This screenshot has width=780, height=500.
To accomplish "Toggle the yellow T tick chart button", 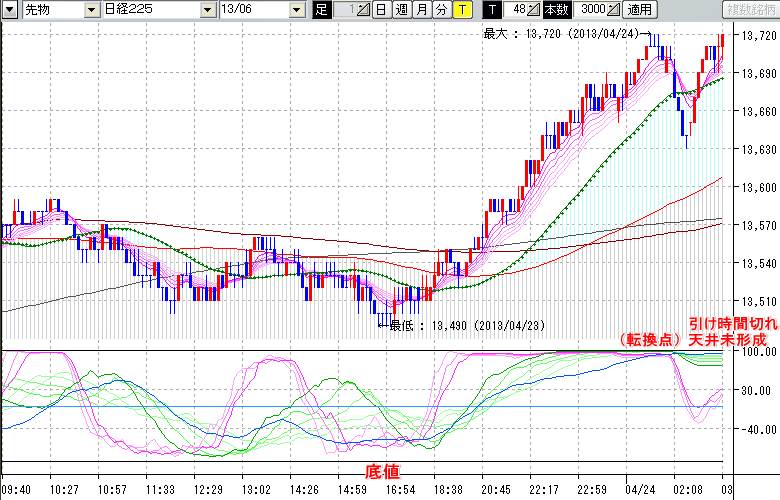I will pyautogui.click(x=462, y=10).
